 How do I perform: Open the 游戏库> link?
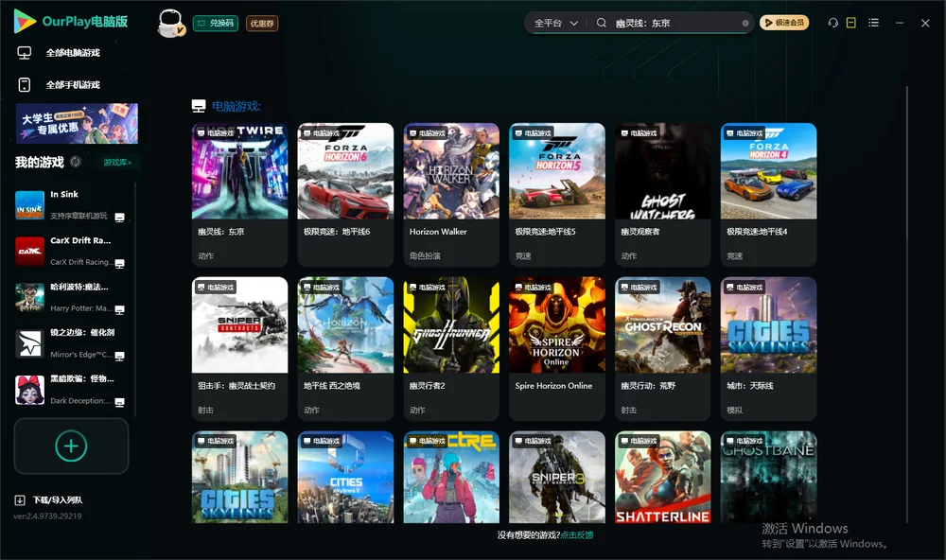click(x=117, y=163)
